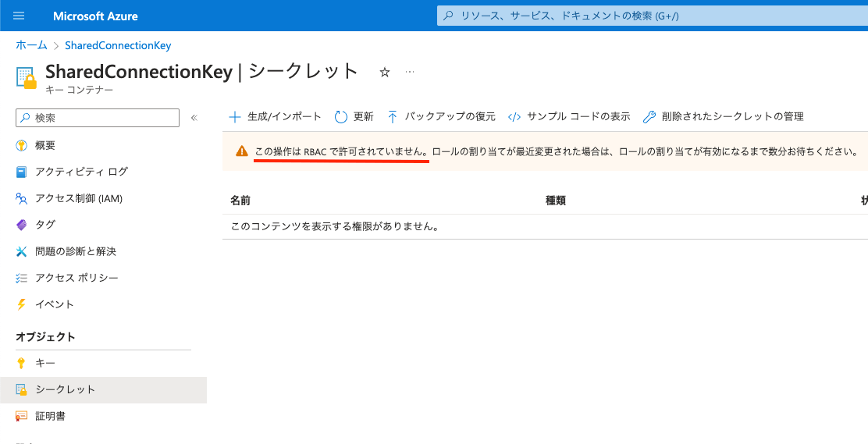
Task: Click 削除されたシークレットの管理 toolbar button
Action: pyautogui.click(x=724, y=117)
